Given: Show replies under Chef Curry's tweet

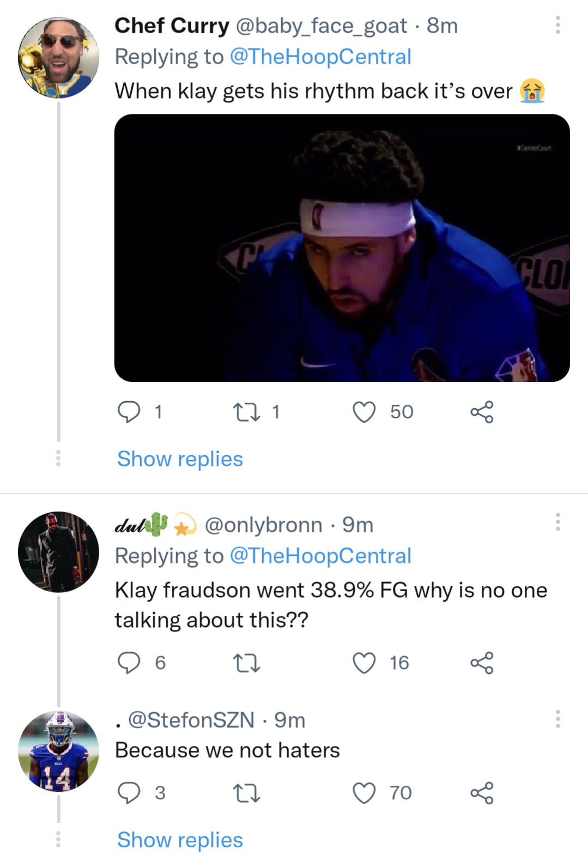Looking at the screenshot, I should (x=179, y=459).
